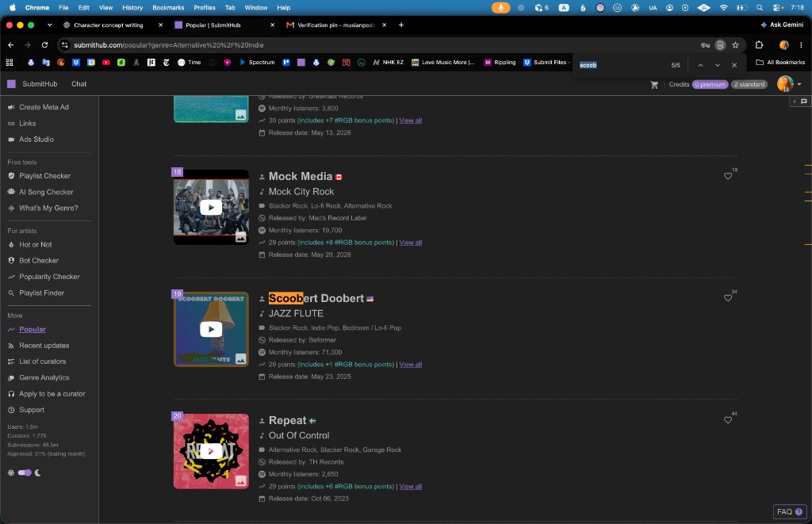Open image icon on JAZZ FLUTE artwork
The width and height of the screenshot is (812, 524).
click(241, 359)
